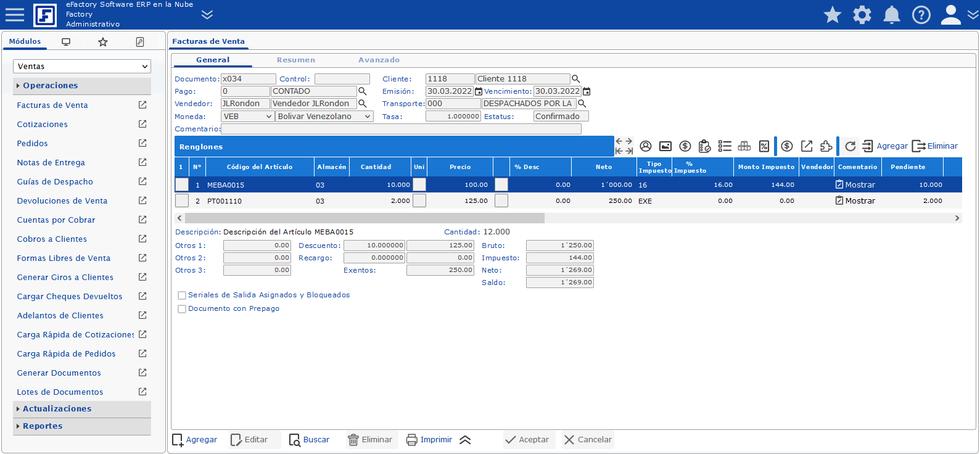
Task: Click the person icon in Renglones toolbar
Action: pos(646,146)
